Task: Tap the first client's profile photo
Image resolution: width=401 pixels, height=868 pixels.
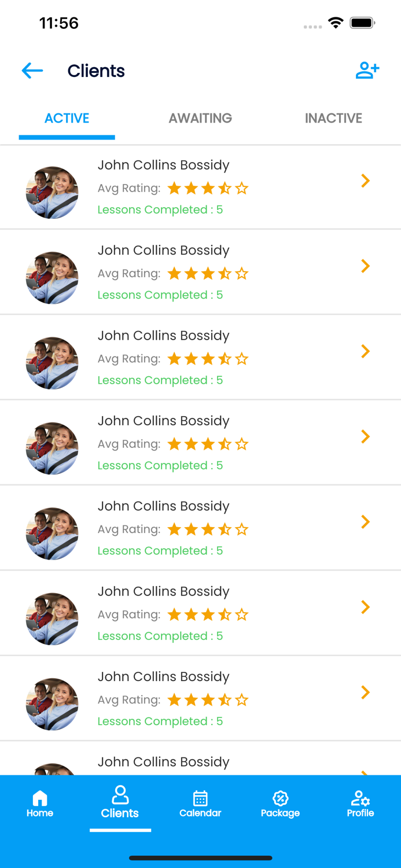Action: point(52,191)
